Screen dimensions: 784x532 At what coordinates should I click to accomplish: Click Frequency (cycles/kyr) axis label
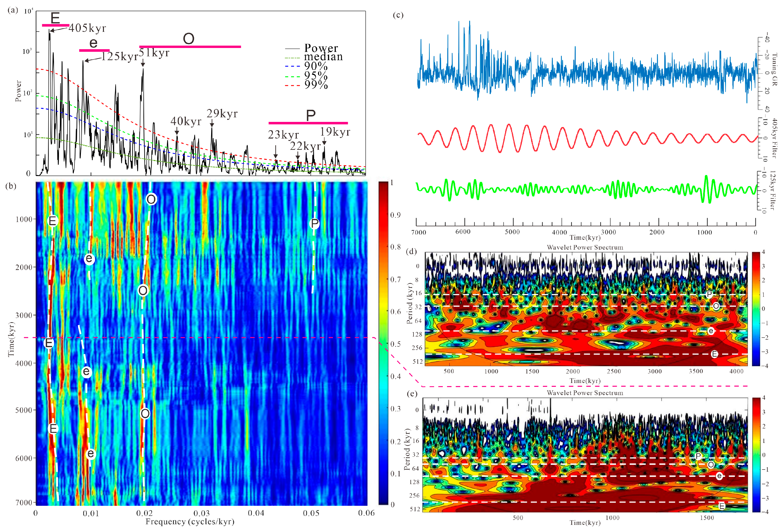pyautogui.click(x=190, y=522)
